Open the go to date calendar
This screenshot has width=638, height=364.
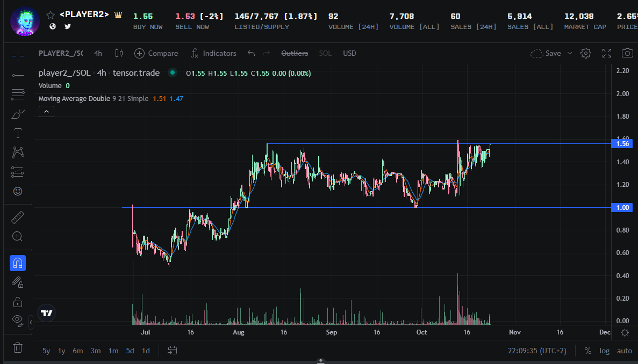[173, 351]
